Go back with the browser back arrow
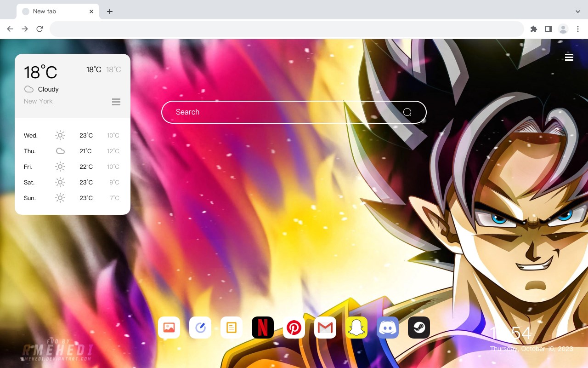The width and height of the screenshot is (588, 368). point(10,29)
